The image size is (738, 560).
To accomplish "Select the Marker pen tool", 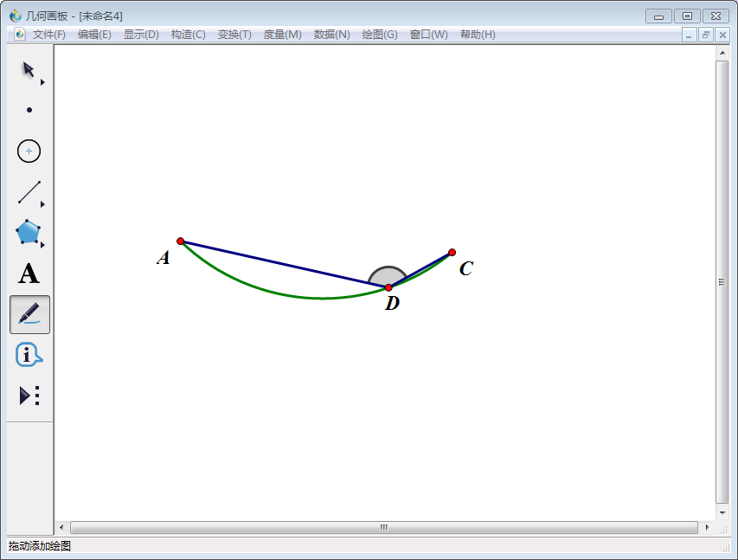I will point(29,314).
